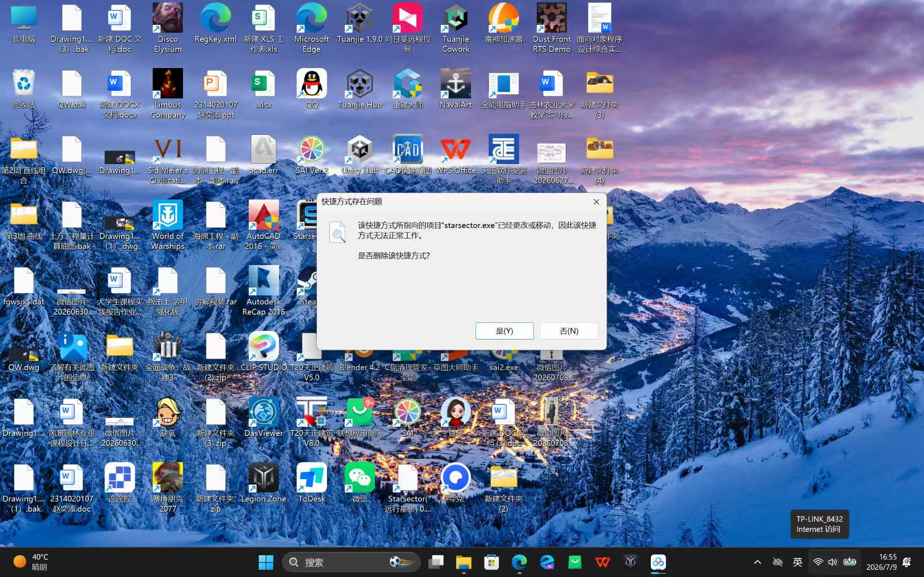The width and height of the screenshot is (924, 577).
Task: Select the 2314020107 赵奕添.ppt file
Action: pyautogui.click(x=215, y=94)
